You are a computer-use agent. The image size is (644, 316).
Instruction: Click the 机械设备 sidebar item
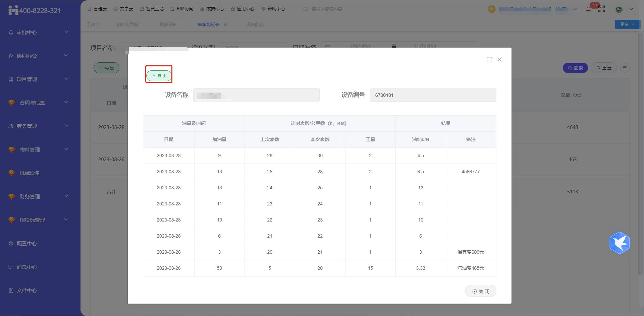[x=30, y=173]
